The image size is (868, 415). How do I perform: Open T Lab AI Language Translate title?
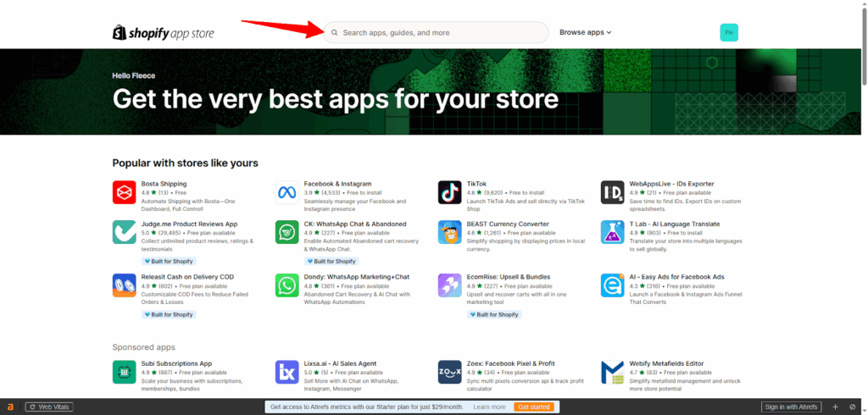[674, 224]
